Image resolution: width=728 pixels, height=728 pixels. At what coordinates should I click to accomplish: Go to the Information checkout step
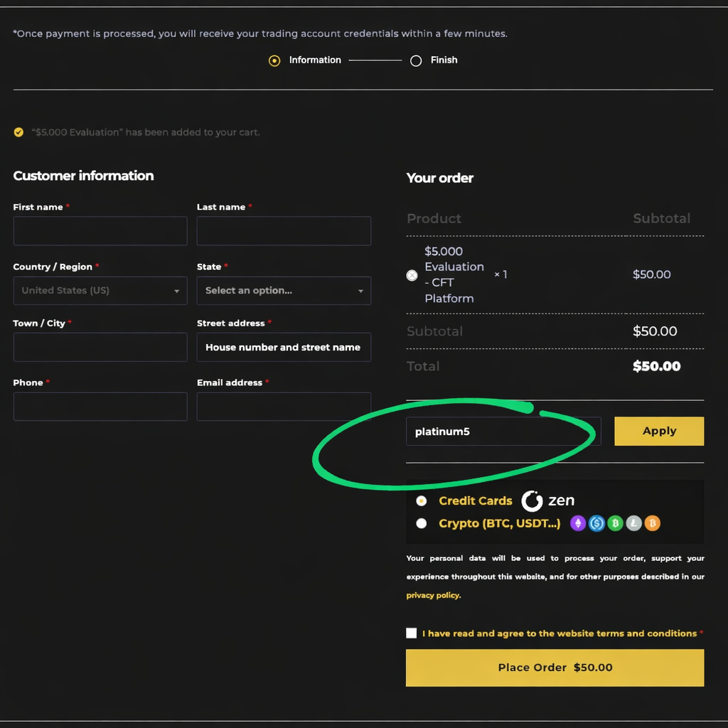(x=274, y=60)
